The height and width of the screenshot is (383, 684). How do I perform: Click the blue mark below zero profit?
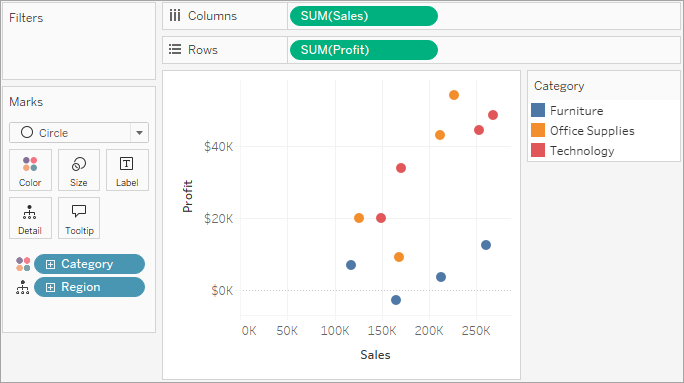pyautogui.click(x=396, y=300)
